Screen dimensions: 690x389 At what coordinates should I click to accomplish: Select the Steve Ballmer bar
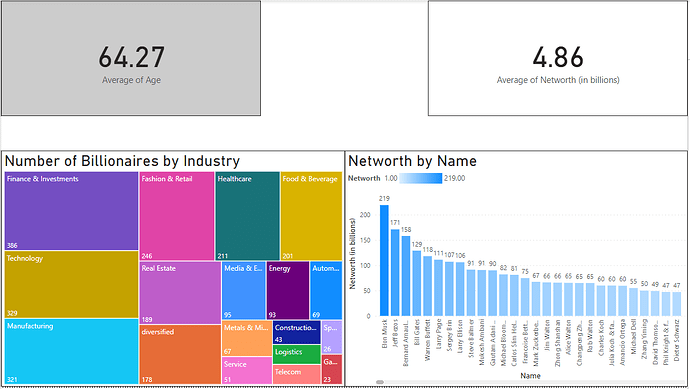pos(471,293)
